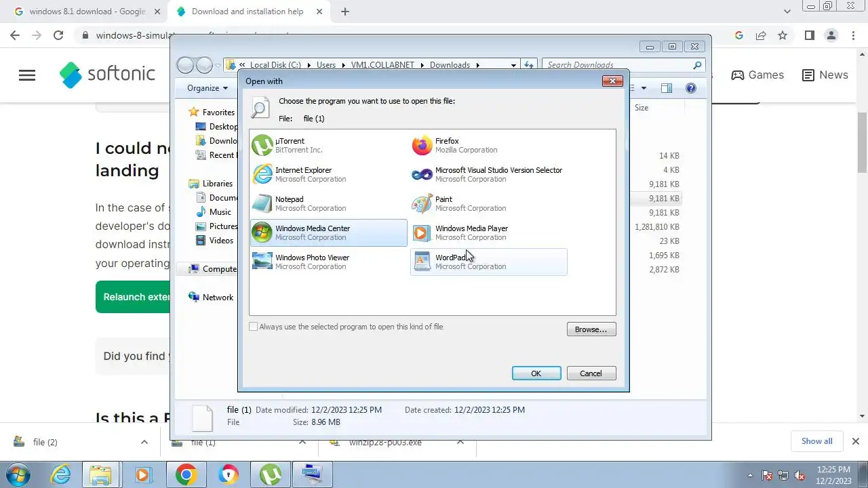Click the Size column header
This screenshot has height=488, width=868.
(x=642, y=108)
